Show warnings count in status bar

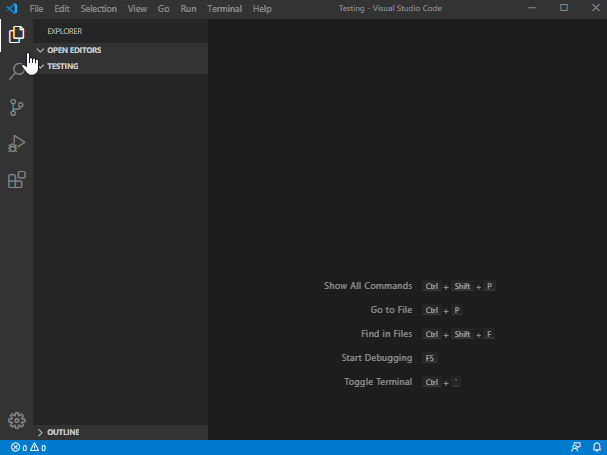tap(38, 448)
